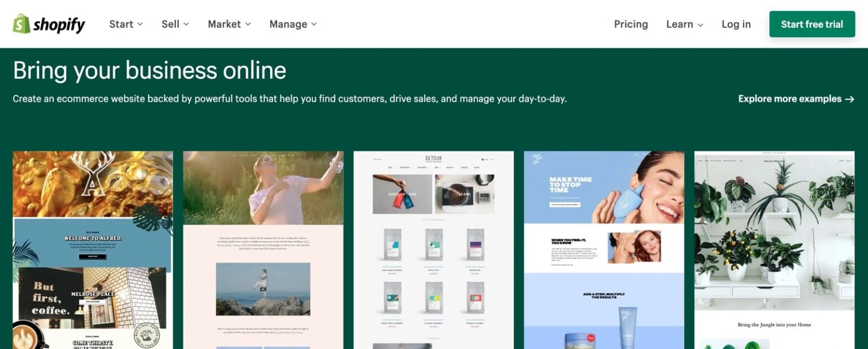Viewport: 868px width, 349px height.
Task: Click the Subscriptions image in Detour preview
Action: coord(402,194)
